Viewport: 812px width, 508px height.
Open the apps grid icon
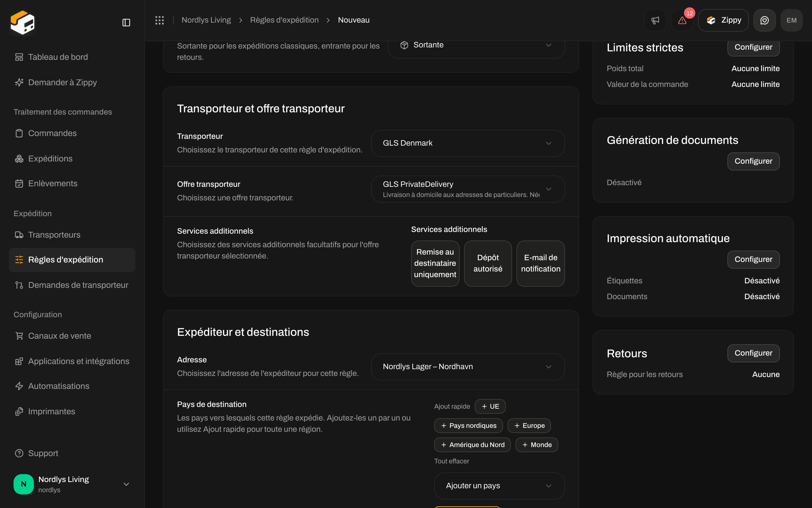pyautogui.click(x=159, y=20)
